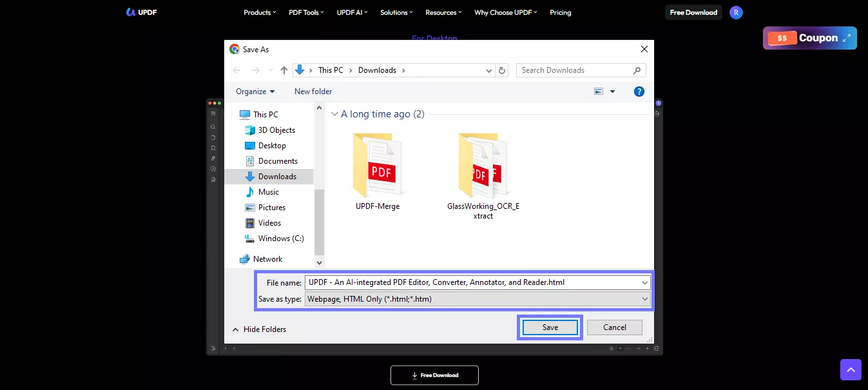Click the Free Download button at top right

point(693,12)
